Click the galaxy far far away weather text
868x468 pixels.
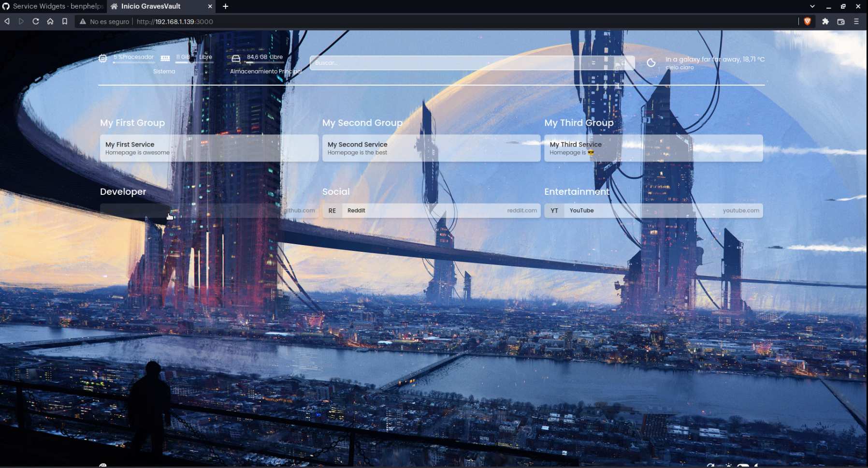715,59
